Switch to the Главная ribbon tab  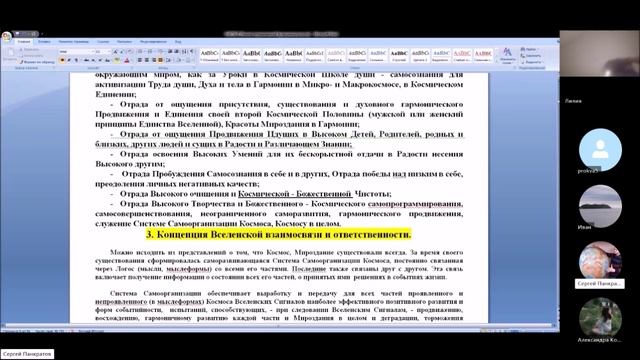click(24, 42)
